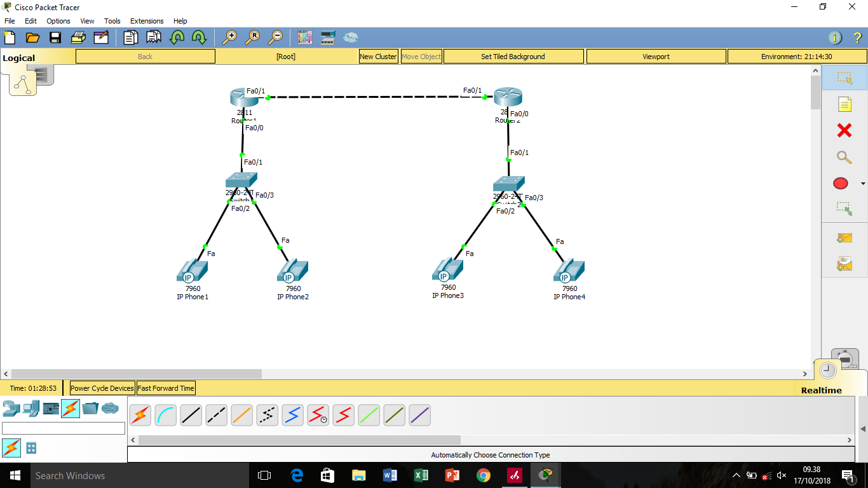Open the Tools menu
868x488 pixels.
click(112, 21)
